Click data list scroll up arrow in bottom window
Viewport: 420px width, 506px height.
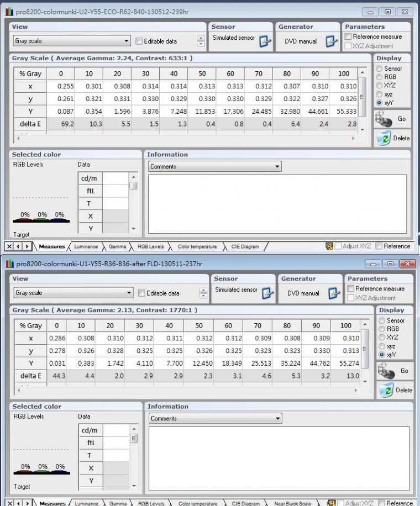pos(134,429)
